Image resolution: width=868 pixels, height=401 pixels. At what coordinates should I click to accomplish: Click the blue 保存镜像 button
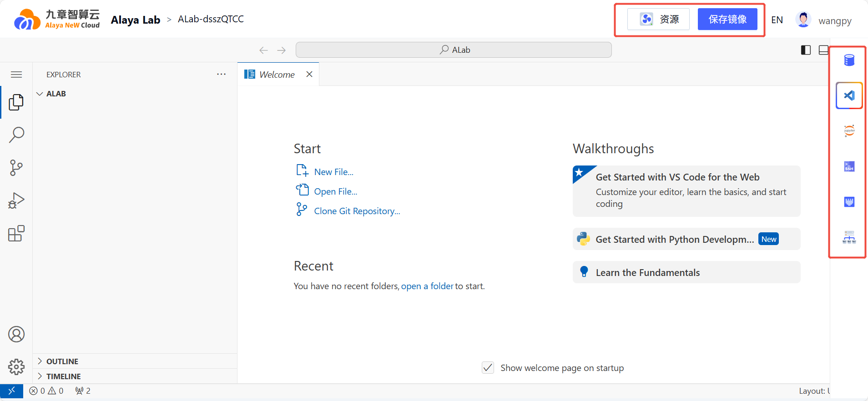[727, 19]
